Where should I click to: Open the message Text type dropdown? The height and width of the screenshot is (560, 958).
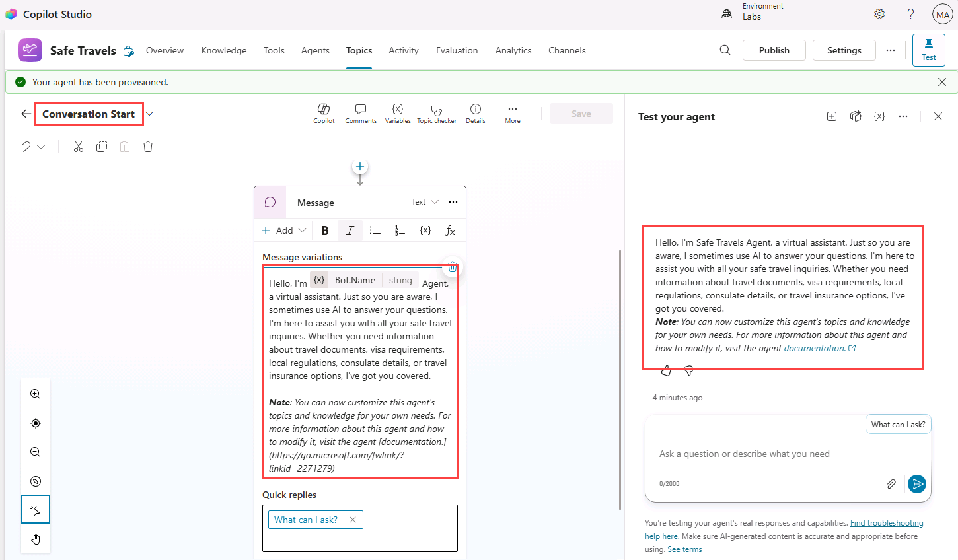(425, 202)
